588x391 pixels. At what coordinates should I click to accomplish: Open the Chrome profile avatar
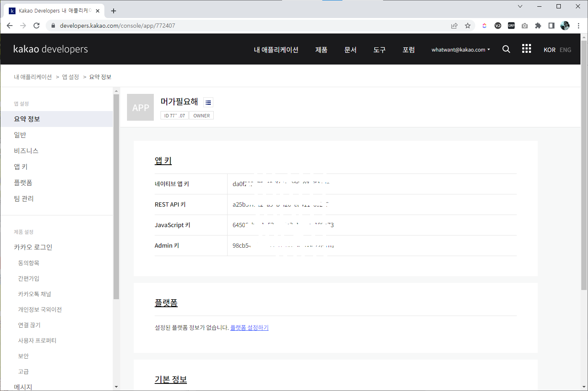[x=565, y=26]
